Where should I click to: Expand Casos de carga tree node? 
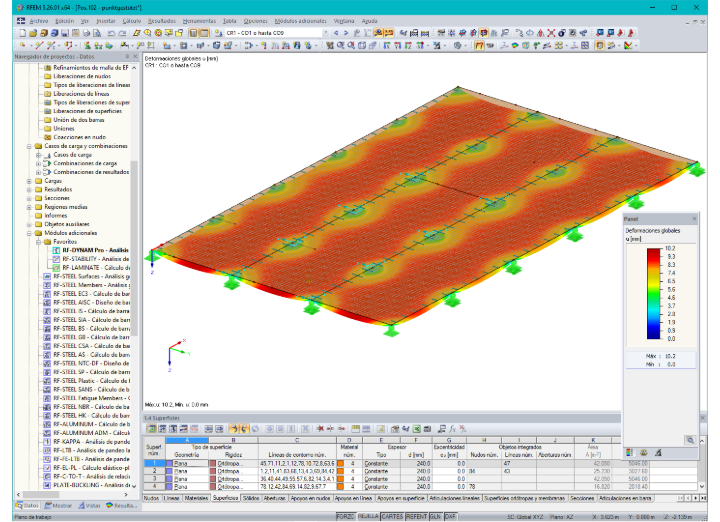coord(39,155)
